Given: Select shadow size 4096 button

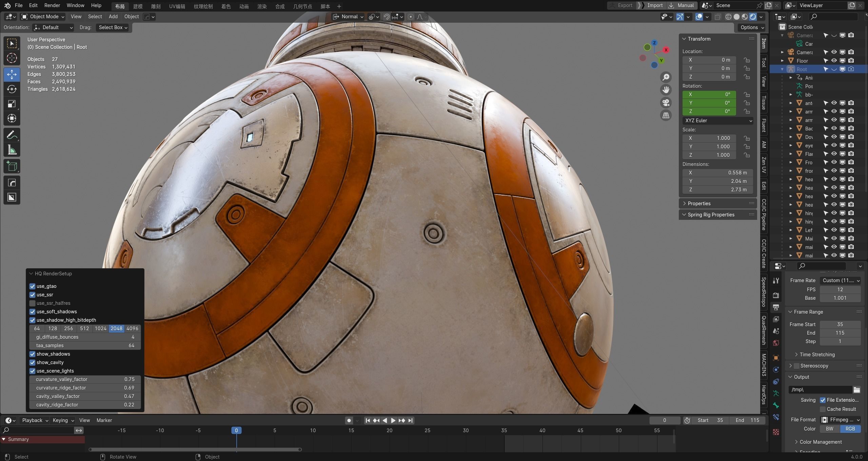Looking at the screenshot, I should click(x=132, y=329).
